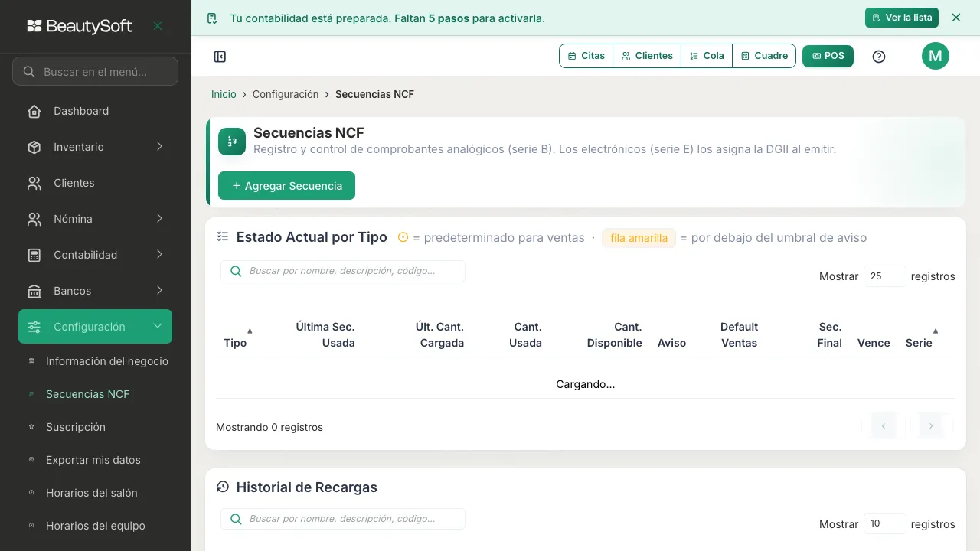This screenshot has height=551, width=980.
Task: Click the BeautySoft logo
Action: pyautogui.click(x=80, y=26)
